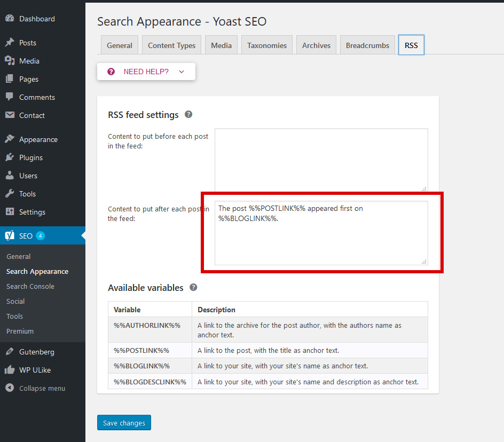Click the Variable column header

coord(150,310)
